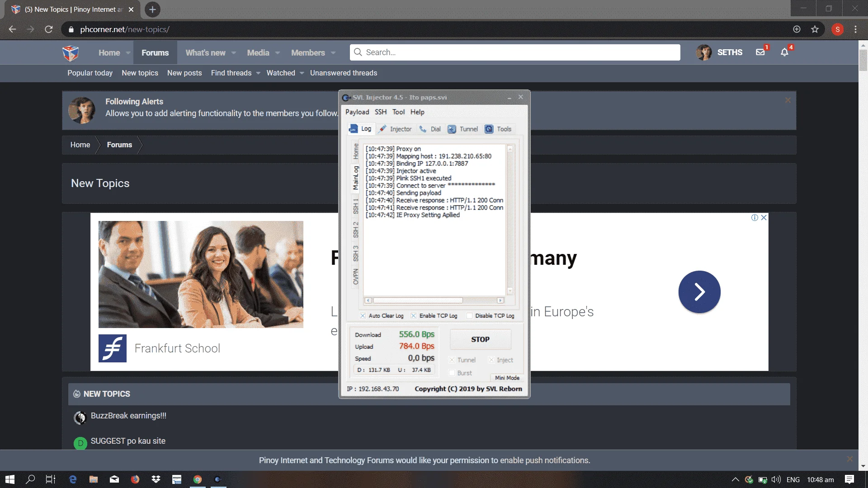
Task: Go to New posts
Action: pyautogui.click(x=184, y=73)
